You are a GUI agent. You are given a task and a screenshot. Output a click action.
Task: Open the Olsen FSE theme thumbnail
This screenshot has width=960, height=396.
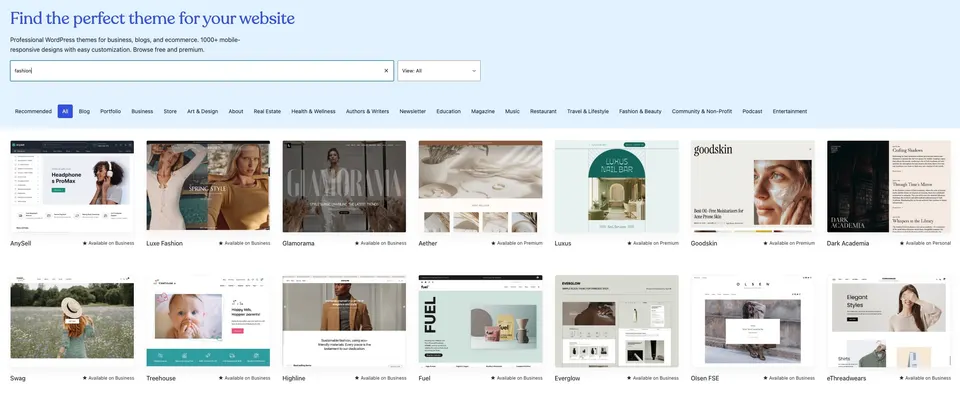pos(752,321)
